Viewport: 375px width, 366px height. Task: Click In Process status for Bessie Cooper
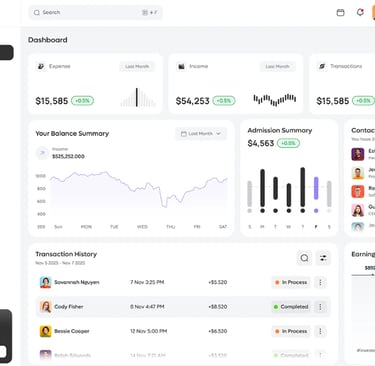[291, 331]
